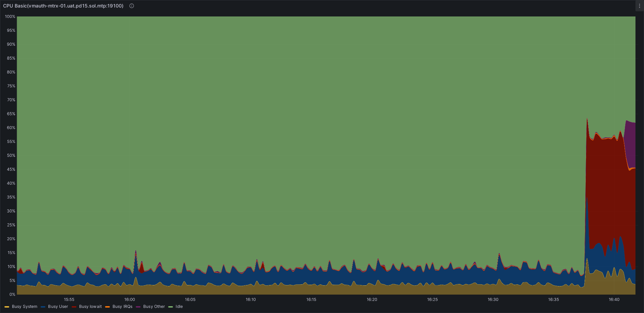Click the 50% y-axis label
The height and width of the screenshot is (313, 644).
11,155
